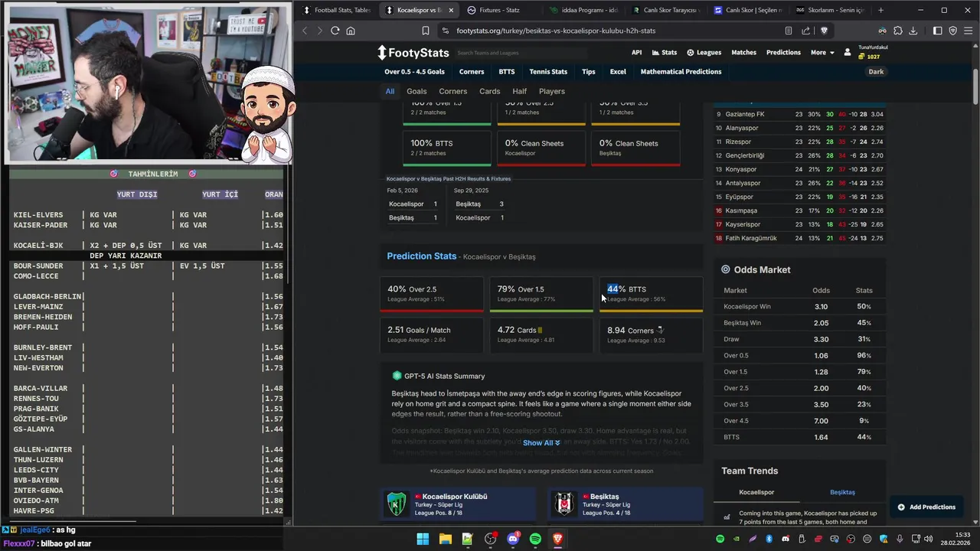Close the Kocaelispor vs Beşiktaş tab
Image resolution: width=980 pixels, height=551 pixels.
click(451, 10)
